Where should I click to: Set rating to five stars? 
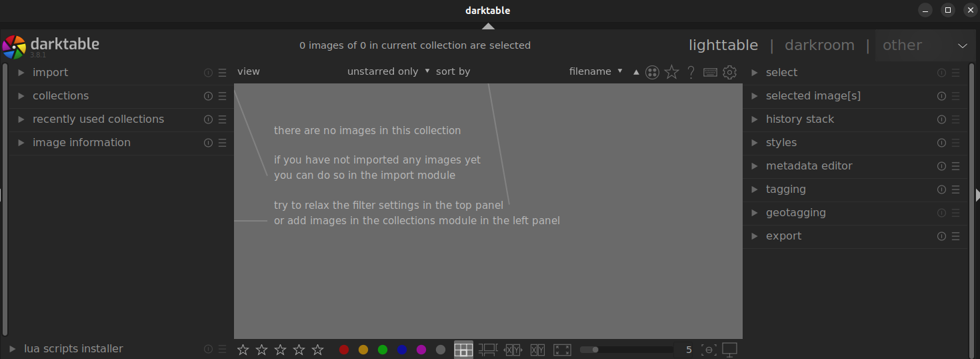(x=318, y=350)
